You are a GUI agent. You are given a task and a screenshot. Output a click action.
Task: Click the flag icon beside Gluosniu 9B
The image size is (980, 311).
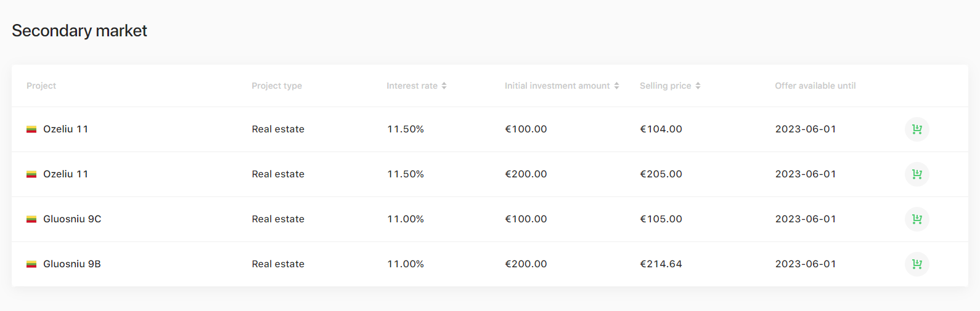(x=31, y=264)
